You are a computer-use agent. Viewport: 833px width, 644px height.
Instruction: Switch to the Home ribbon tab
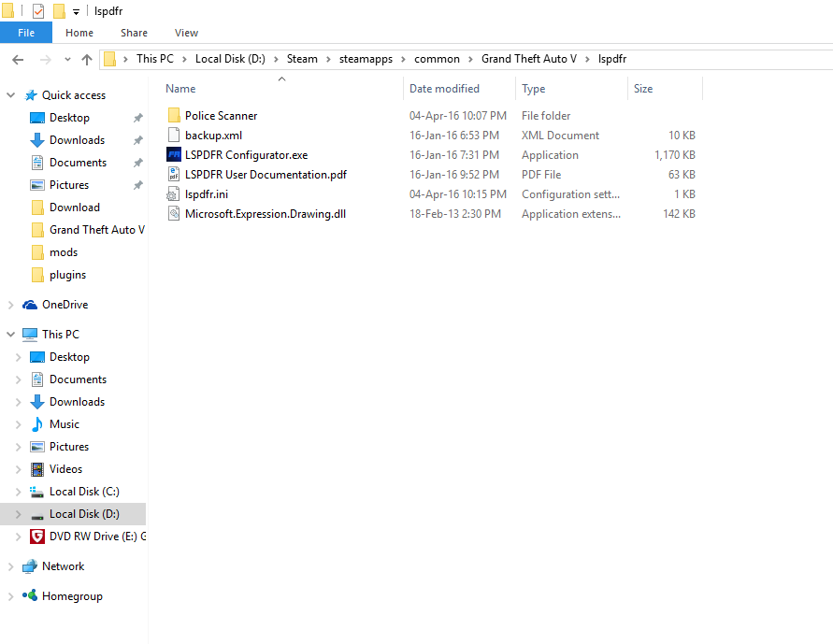click(x=79, y=33)
